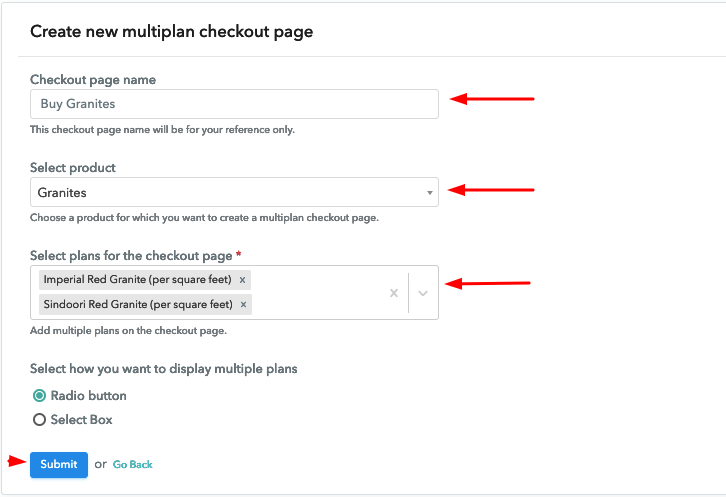The height and width of the screenshot is (497, 726).
Task: Choose the Select Box display option
Action: (x=40, y=420)
